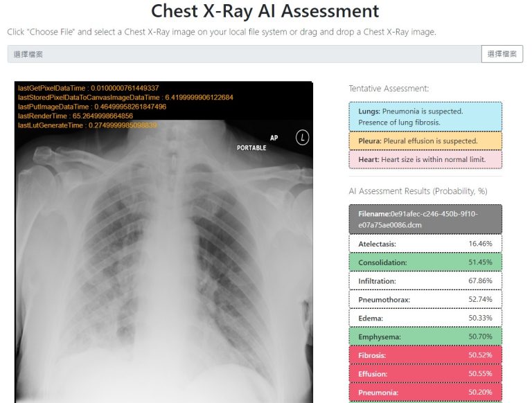The image size is (532, 403).
Task: Select the Pleura assessment box
Action: point(425,141)
